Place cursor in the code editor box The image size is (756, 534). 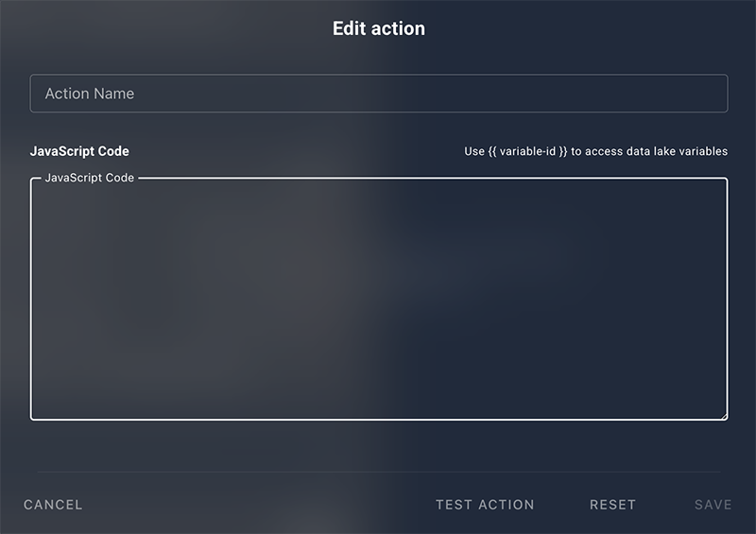coord(379,299)
